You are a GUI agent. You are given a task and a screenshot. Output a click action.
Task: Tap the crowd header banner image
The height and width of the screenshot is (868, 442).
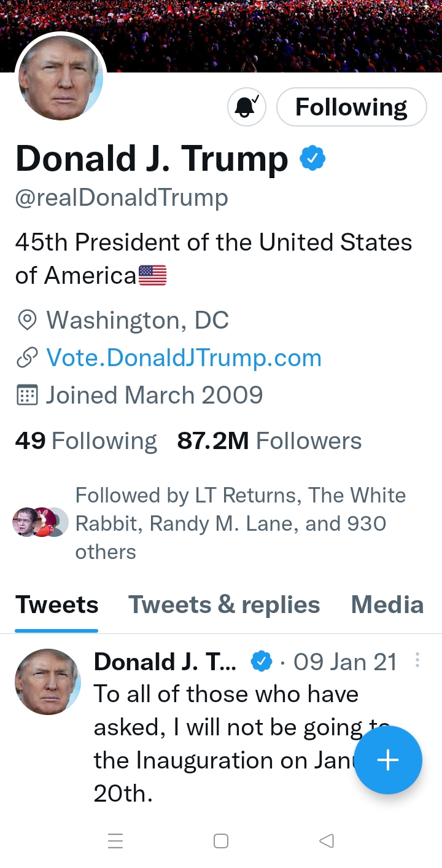(276, 34)
